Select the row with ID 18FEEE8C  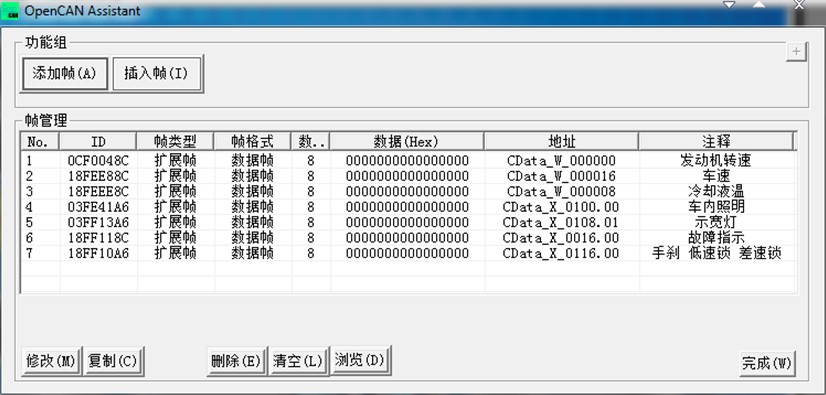pyautogui.click(x=408, y=191)
